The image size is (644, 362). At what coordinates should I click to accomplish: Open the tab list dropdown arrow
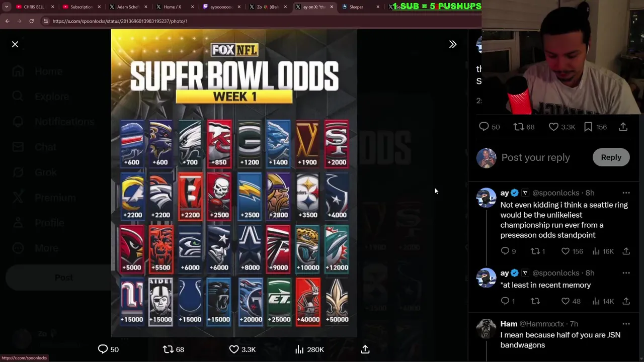pyautogui.click(x=6, y=7)
